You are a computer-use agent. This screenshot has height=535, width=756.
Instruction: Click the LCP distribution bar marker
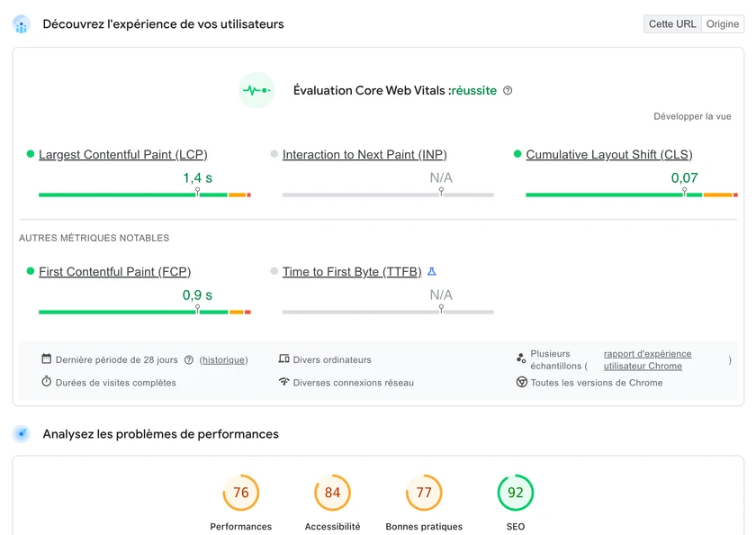pyautogui.click(x=197, y=192)
